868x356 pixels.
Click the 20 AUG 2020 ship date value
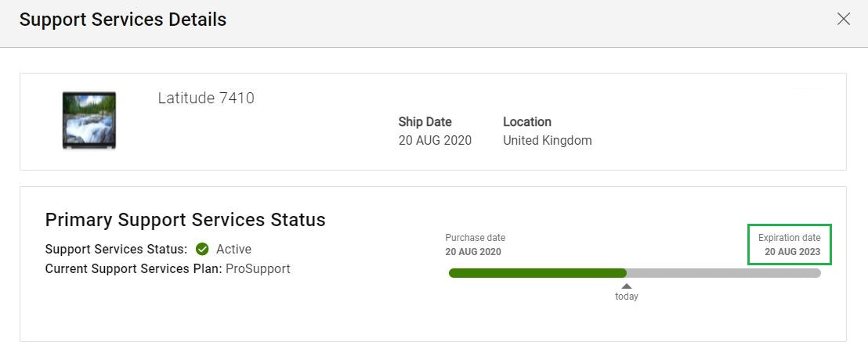pos(435,140)
